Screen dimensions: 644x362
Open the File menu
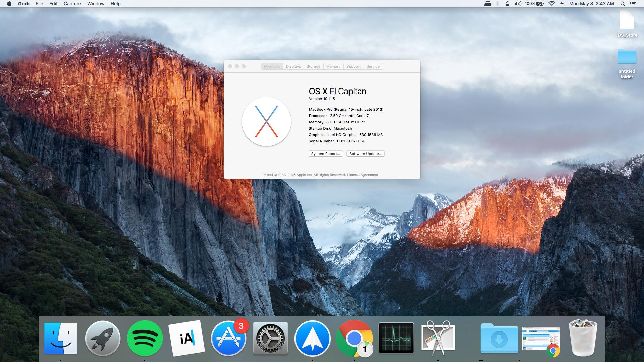coord(39,4)
